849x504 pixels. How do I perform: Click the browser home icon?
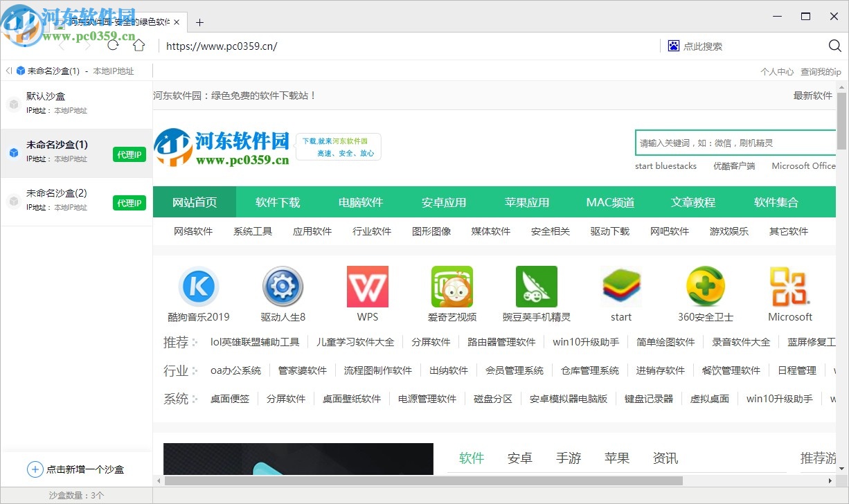(138, 46)
